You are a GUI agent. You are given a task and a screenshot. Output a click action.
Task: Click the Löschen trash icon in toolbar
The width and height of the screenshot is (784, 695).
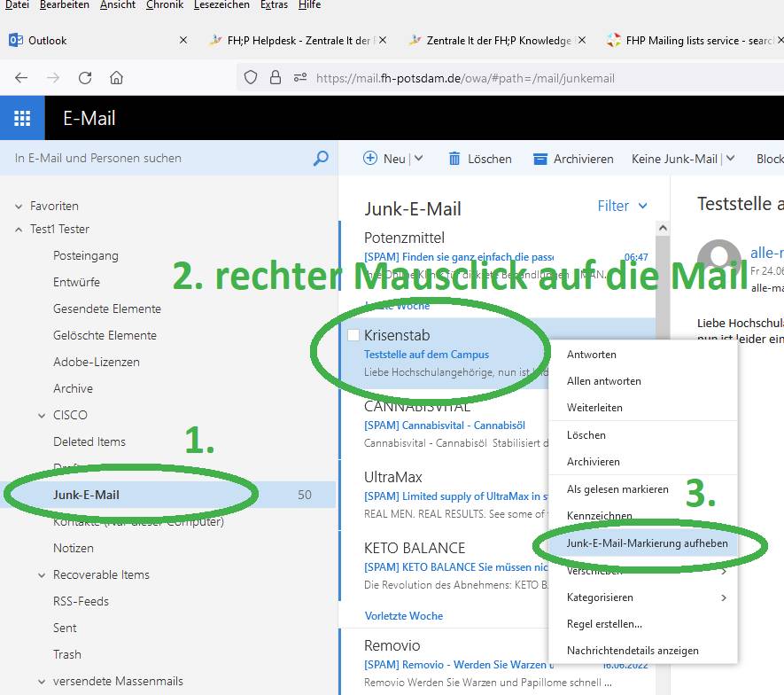coord(454,159)
